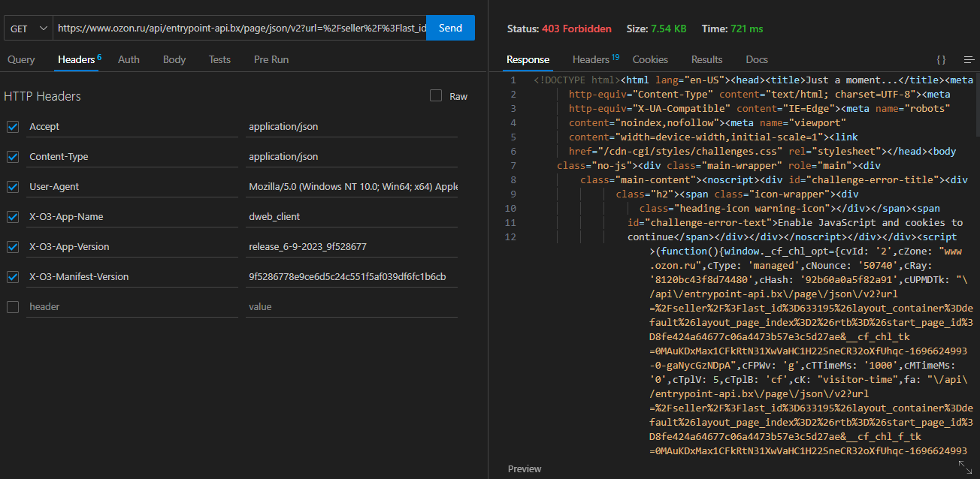Select the Cookies response tab
The image size is (980, 479).
[649, 59]
